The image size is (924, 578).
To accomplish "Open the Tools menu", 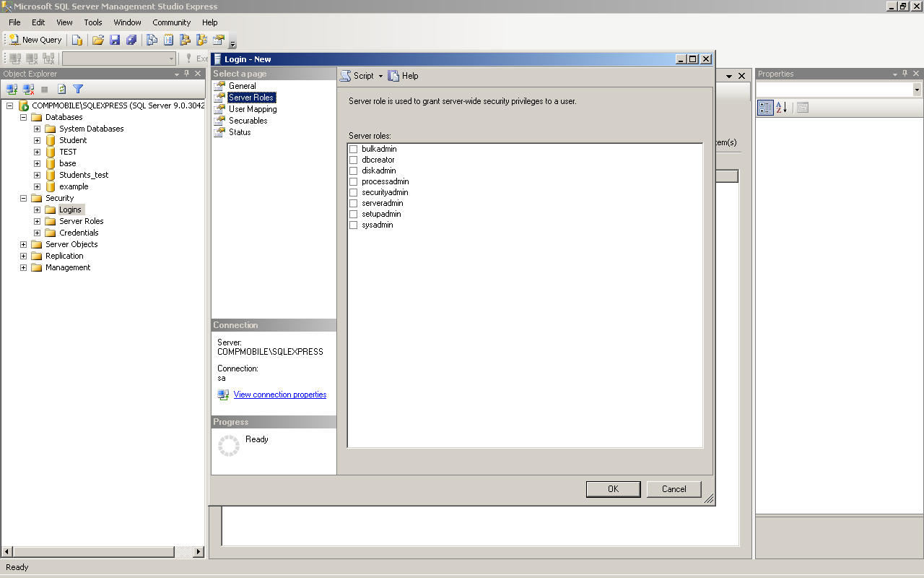I will (x=93, y=22).
